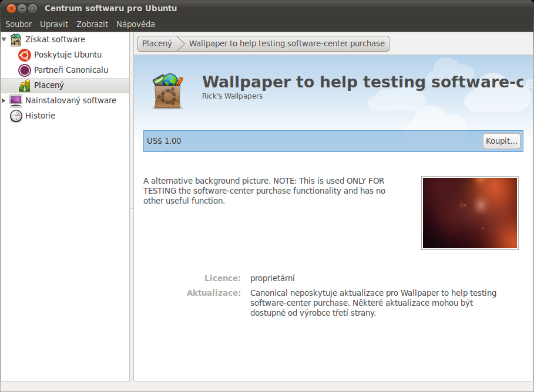Click the large wallpaper package icon
534x392 pixels.
tap(167, 91)
